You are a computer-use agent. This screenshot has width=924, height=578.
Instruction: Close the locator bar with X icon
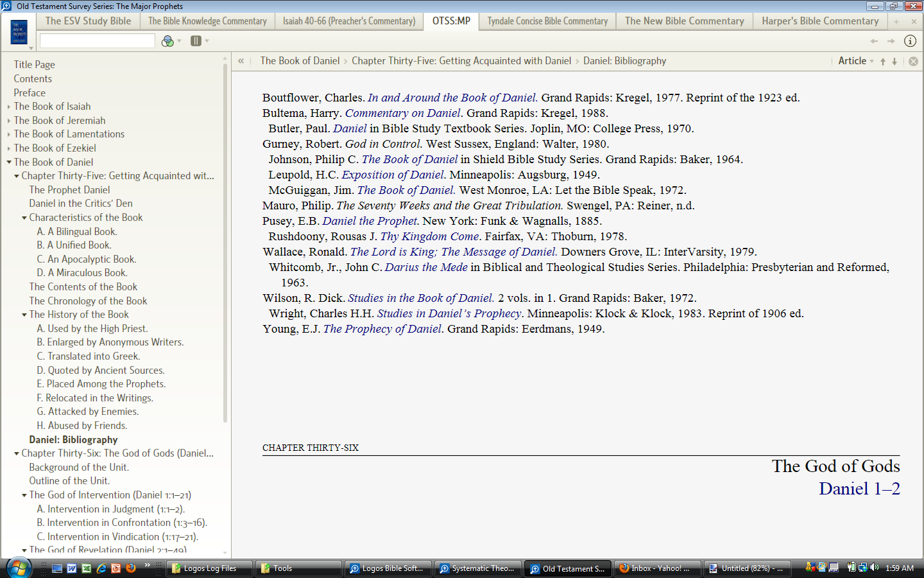coord(913,62)
